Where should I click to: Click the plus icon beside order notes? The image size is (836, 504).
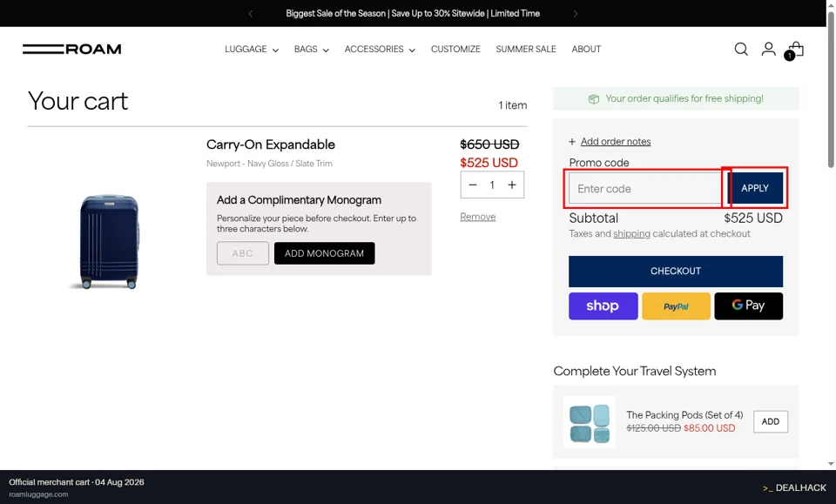coord(572,142)
